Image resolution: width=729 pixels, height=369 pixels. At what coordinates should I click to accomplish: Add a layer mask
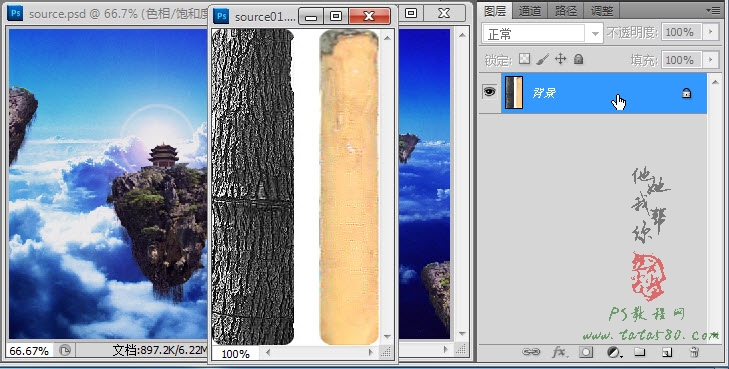pos(586,352)
